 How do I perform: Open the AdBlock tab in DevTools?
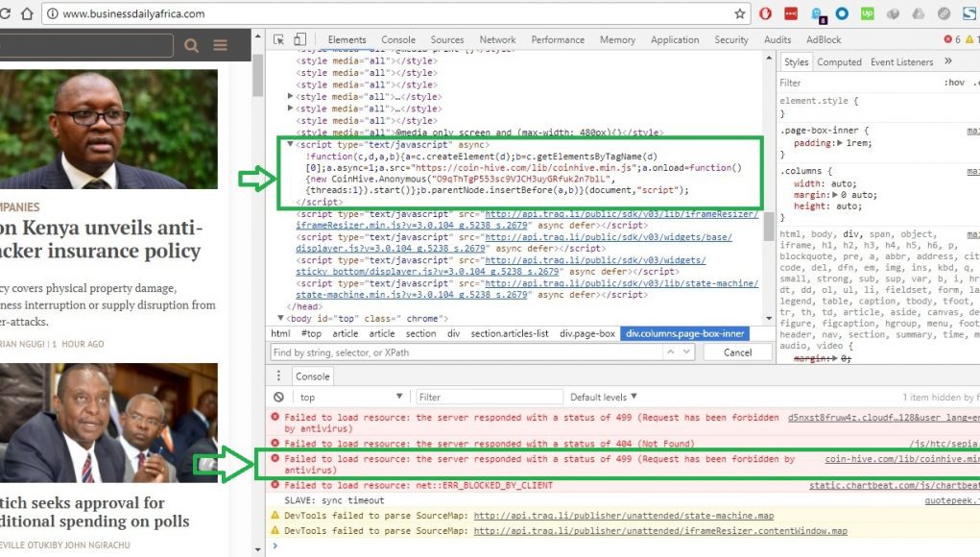coord(824,39)
